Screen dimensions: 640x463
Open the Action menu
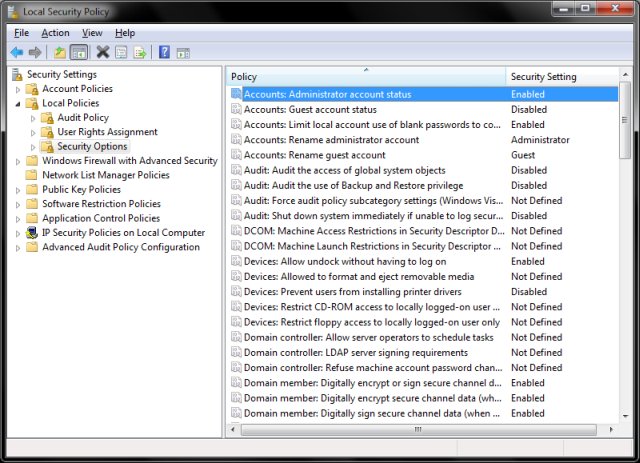pos(55,33)
